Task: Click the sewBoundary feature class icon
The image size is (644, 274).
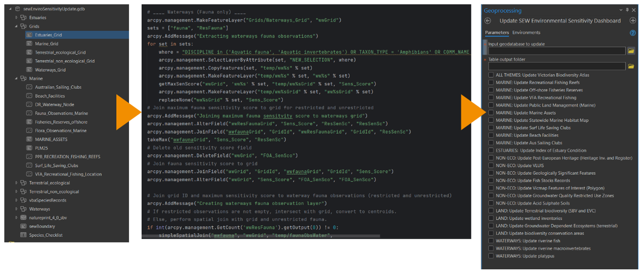Action: 23,226
